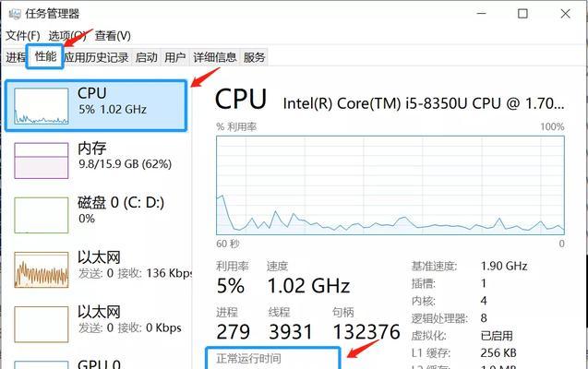Open the 查看(V) menu
588x369 pixels.
[x=113, y=36]
